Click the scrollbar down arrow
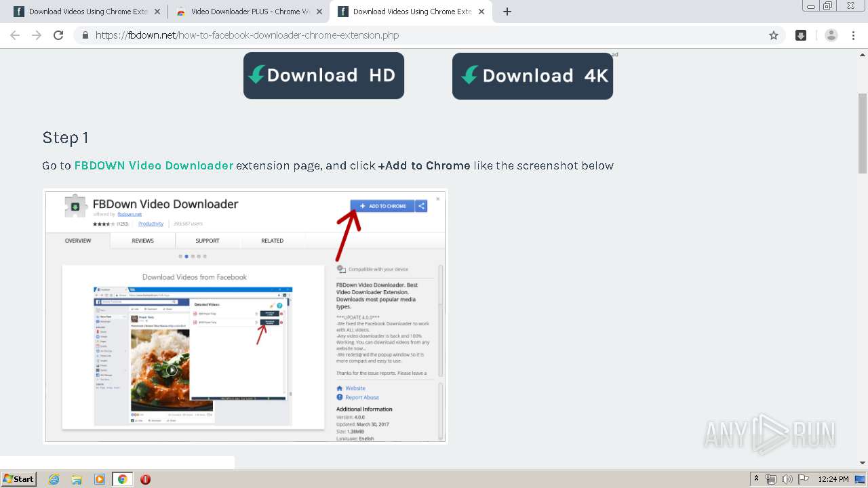Viewport: 868px width, 488px height. point(863,463)
